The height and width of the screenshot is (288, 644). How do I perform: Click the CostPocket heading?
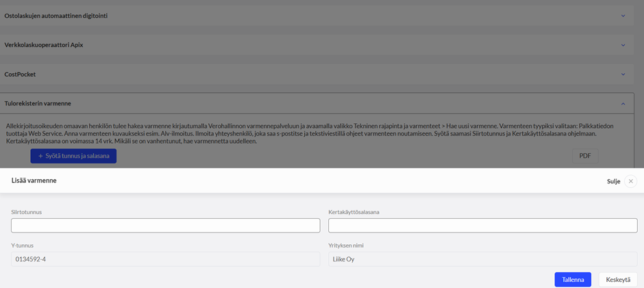[x=20, y=75]
